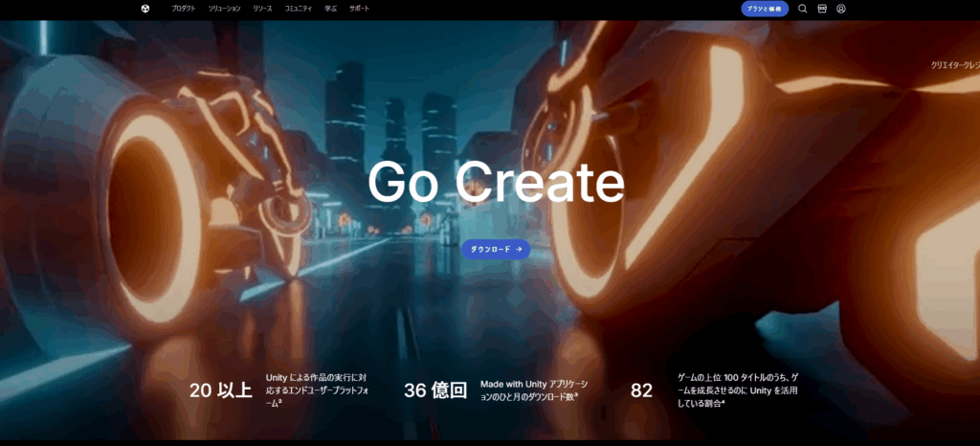The width and height of the screenshot is (980, 446).
Task: Click the ダウンロード button
Action: coord(496,249)
